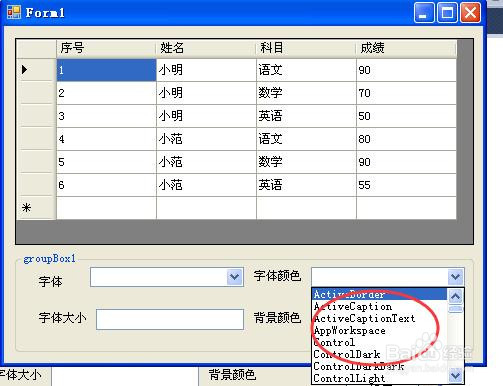This screenshot has height=386, width=503.
Task: Close the Form1 window
Action: 470,13
